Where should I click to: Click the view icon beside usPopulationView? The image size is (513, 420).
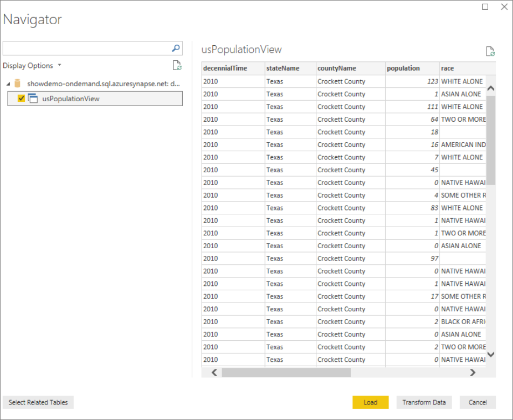(33, 99)
